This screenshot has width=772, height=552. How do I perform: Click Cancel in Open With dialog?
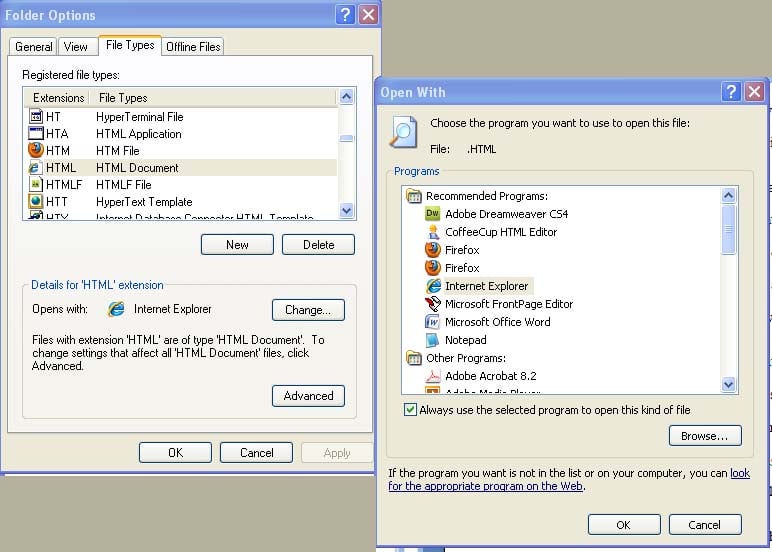click(705, 525)
